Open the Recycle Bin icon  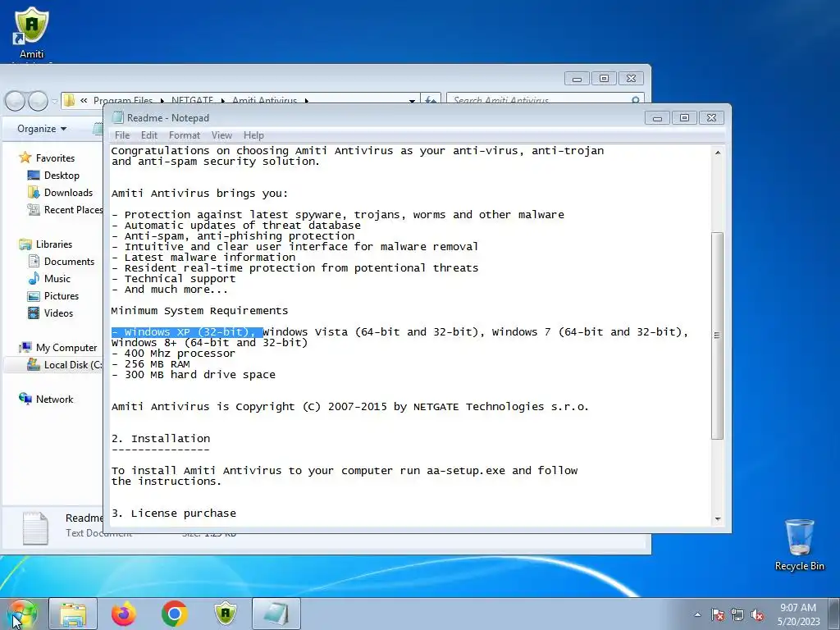(x=799, y=545)
